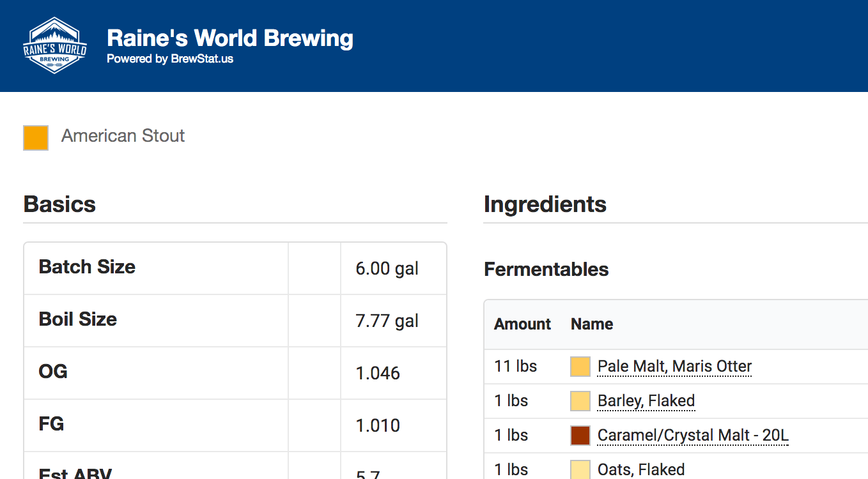Screen dimensions: 868x479
Task: Open the Barley, Flaked ingredient link
Action: click(x=646, y=401)
